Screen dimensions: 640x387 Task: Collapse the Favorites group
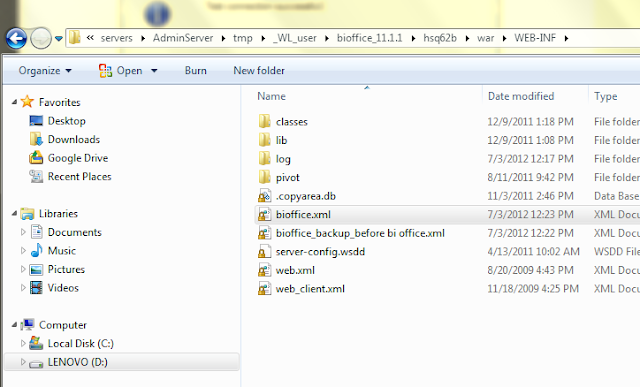point(14,102)
